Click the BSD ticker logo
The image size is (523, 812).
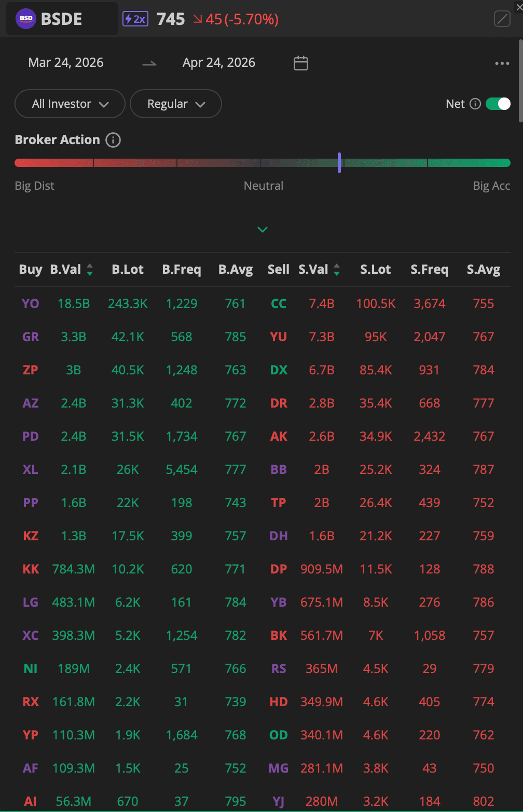point(25,19)
